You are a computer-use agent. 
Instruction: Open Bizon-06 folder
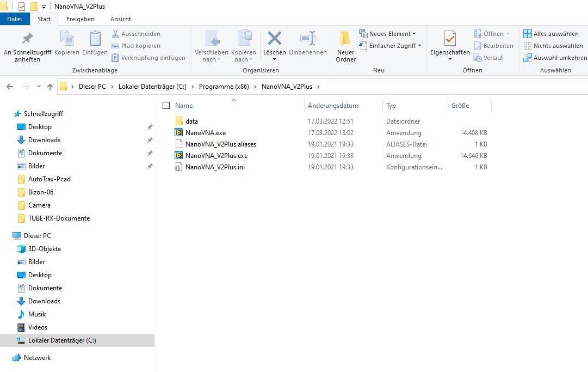40,192
